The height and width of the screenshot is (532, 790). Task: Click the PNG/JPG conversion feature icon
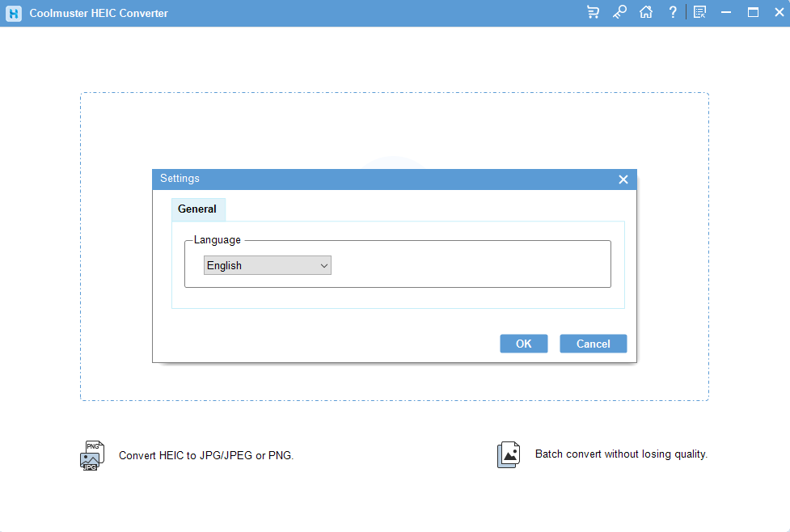92,455
